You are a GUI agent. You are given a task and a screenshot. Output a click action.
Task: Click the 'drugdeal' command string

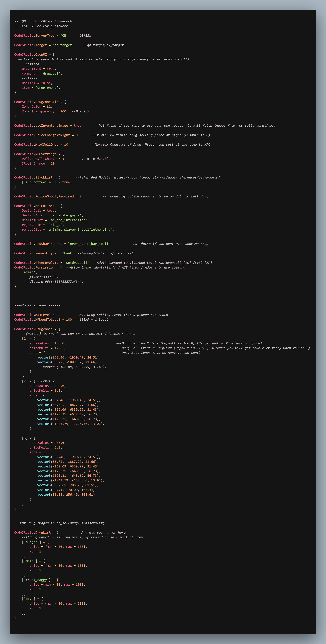pos(51,74)
